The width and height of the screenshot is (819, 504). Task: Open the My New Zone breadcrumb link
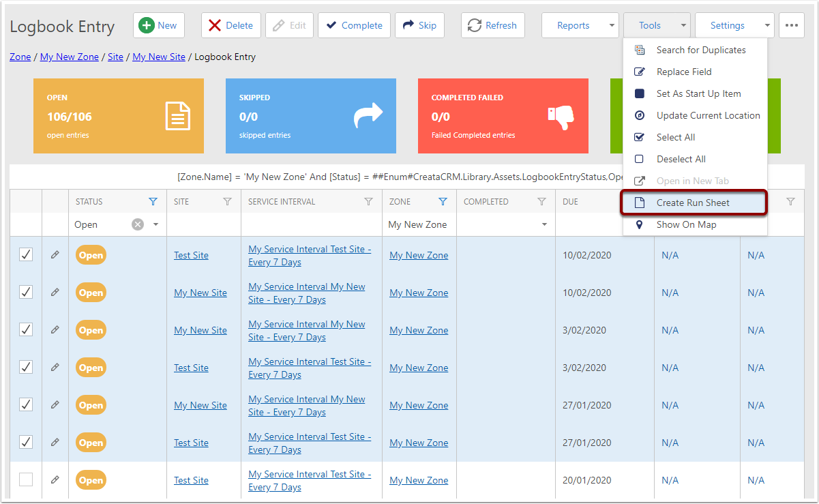[70, 57]
